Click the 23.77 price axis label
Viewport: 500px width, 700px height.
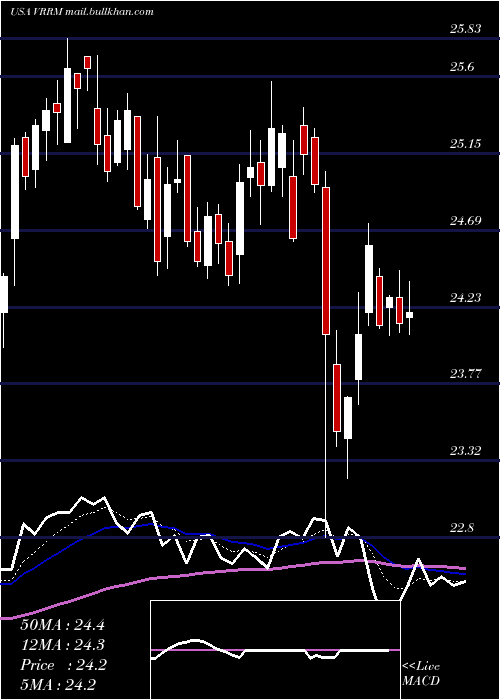(x=466, y=374)
